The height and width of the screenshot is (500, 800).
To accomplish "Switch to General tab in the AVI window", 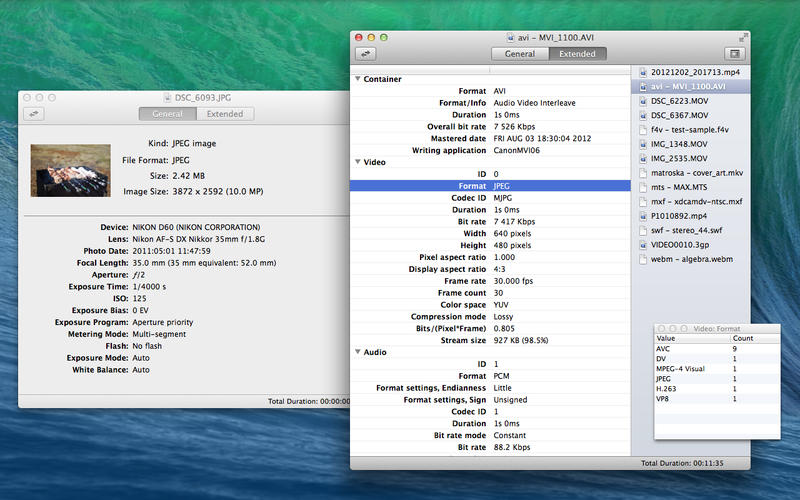I will (520, 53).
